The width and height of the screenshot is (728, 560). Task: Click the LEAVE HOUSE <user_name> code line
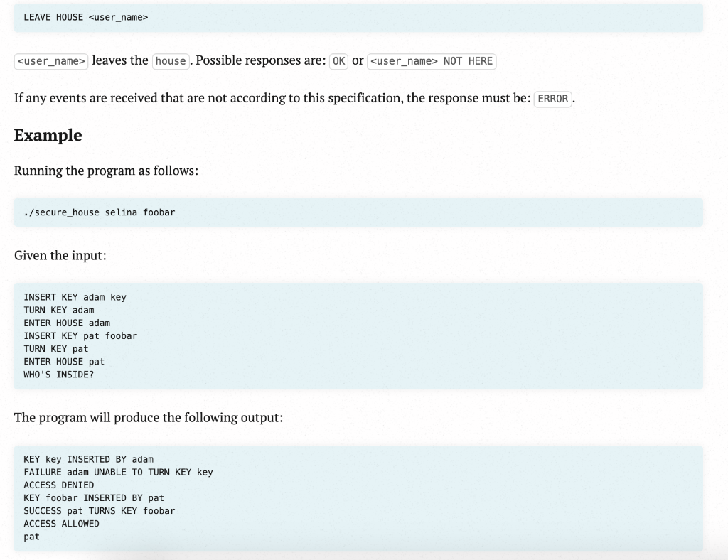(86, 18)
